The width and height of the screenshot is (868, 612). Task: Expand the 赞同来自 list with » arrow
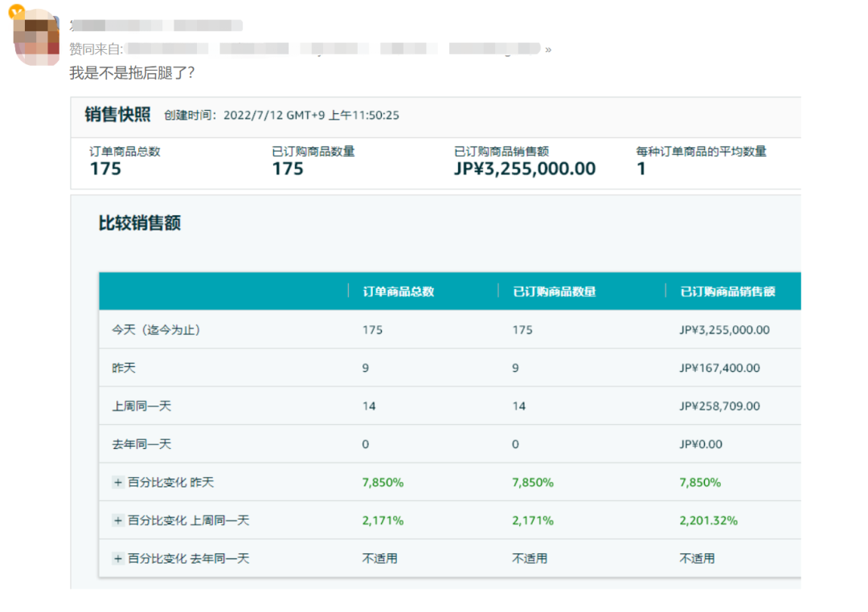pos(548,49)
